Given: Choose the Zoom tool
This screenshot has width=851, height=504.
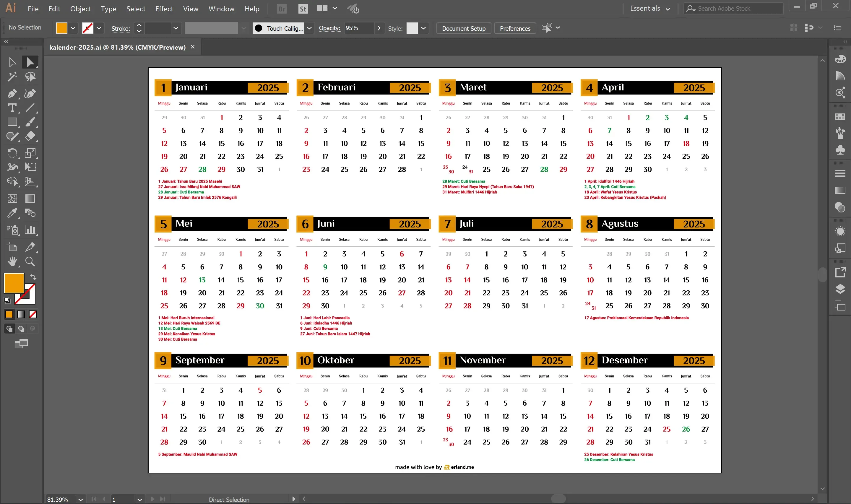Looking at the screenshot, I should pos(30,261).
